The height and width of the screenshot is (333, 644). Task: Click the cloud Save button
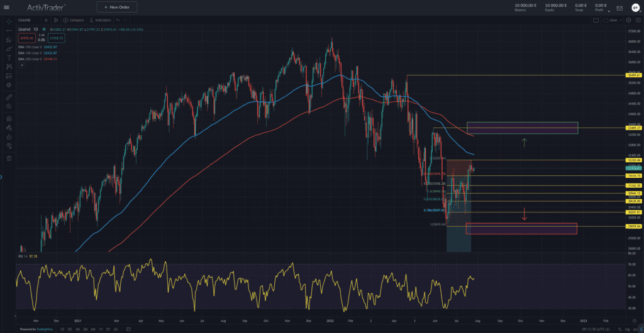(x=610, y=20)
